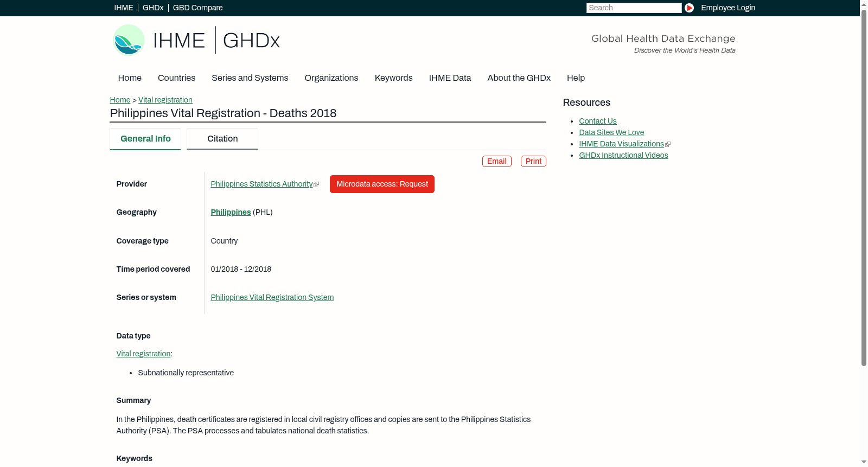The image size is (868, 467).
Task: Open Data Sites We Love link
Action: 611,133
